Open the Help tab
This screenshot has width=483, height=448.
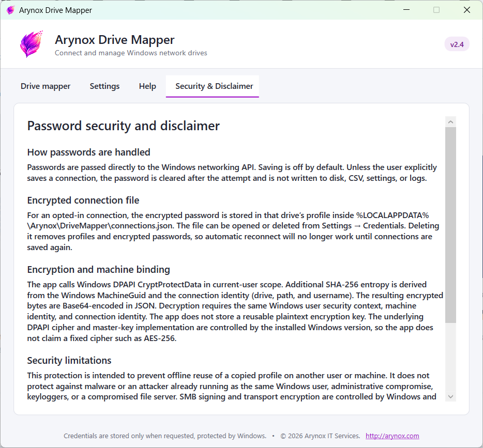(x=147, y=86)
